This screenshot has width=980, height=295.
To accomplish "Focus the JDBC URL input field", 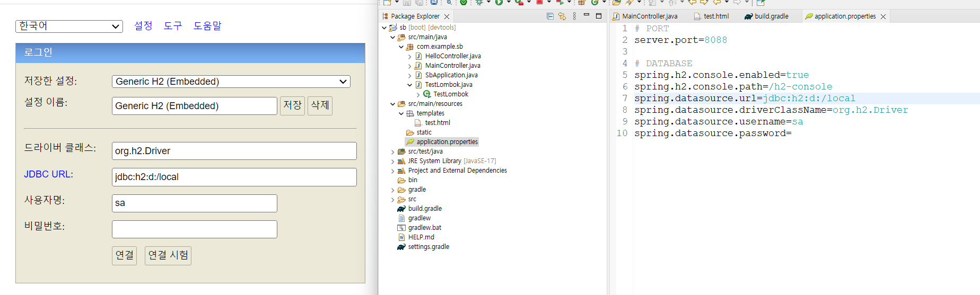I will point(234,177).
